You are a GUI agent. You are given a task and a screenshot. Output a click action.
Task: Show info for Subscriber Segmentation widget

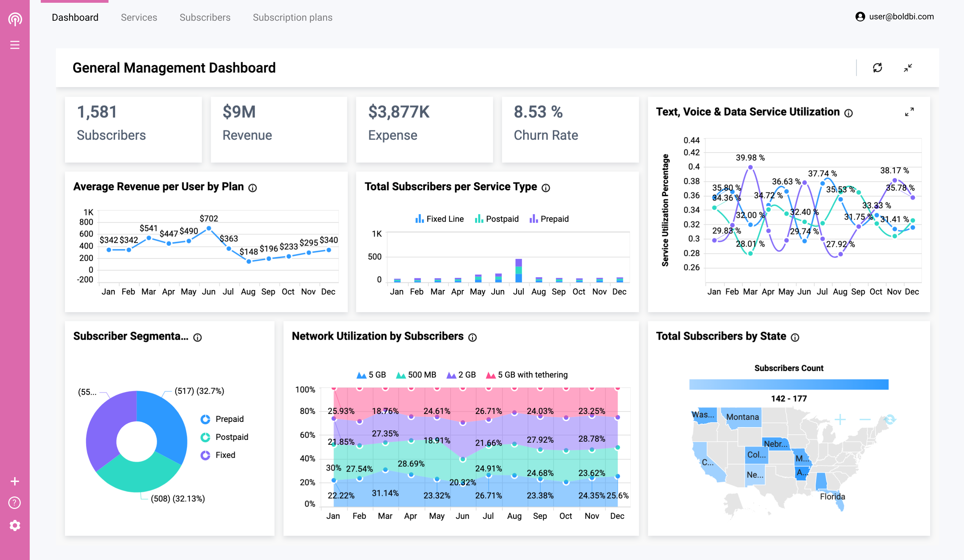pos(197,337)
